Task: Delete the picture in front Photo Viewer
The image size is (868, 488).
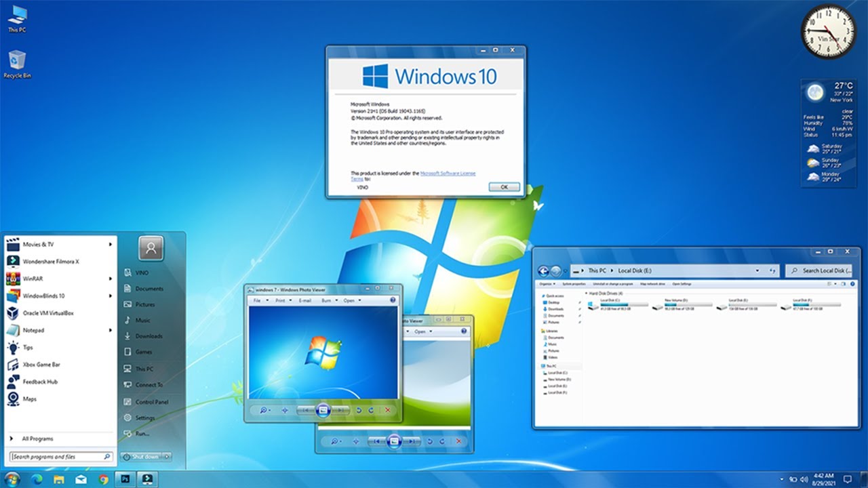Action: [x=388, y=410]
